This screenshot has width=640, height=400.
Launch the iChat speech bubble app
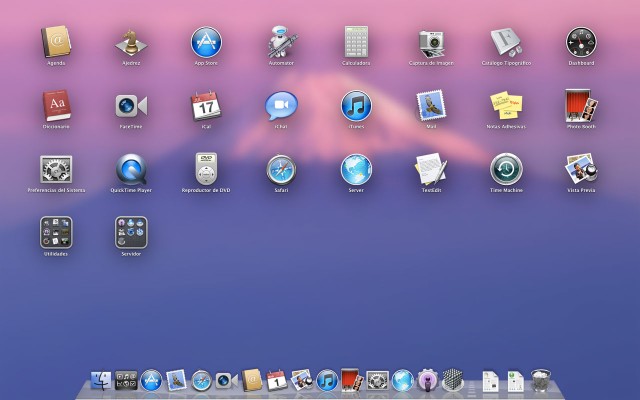(x=281, y=106)
